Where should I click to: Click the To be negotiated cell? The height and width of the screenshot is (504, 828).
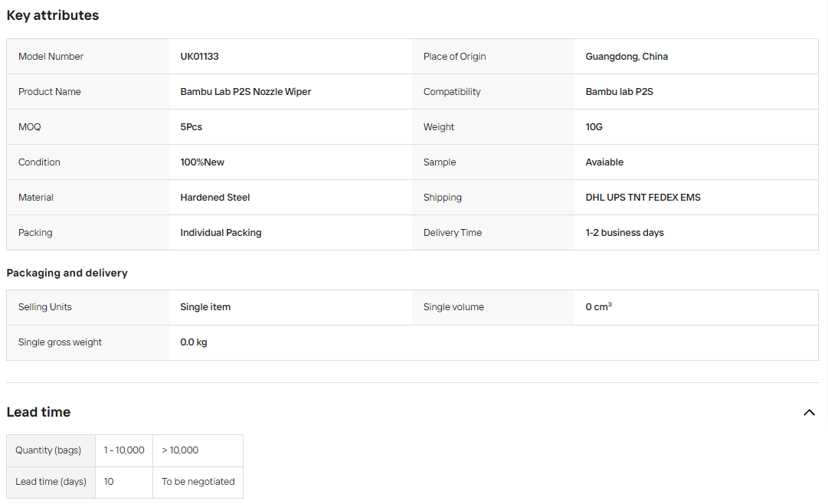[198, 483]
